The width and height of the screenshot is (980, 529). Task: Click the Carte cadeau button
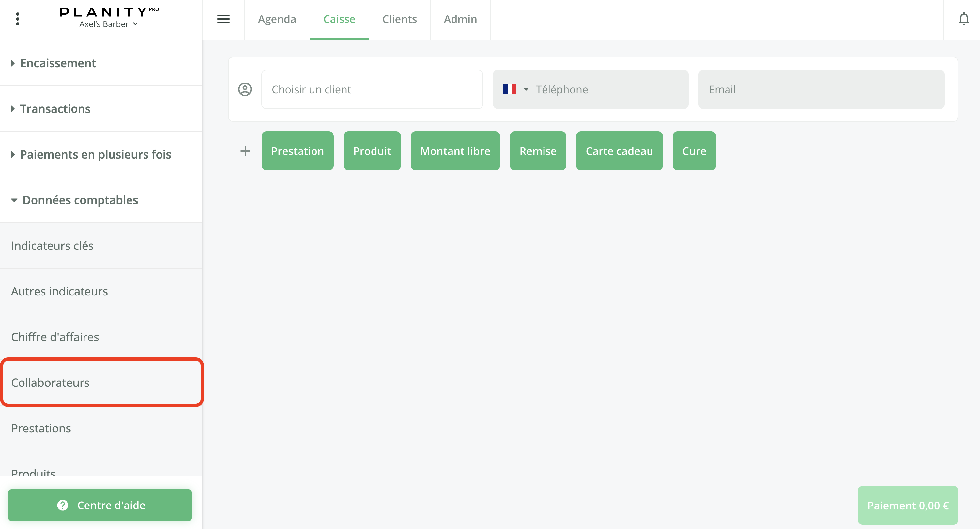pyautogui.click(x=619, y=151)
